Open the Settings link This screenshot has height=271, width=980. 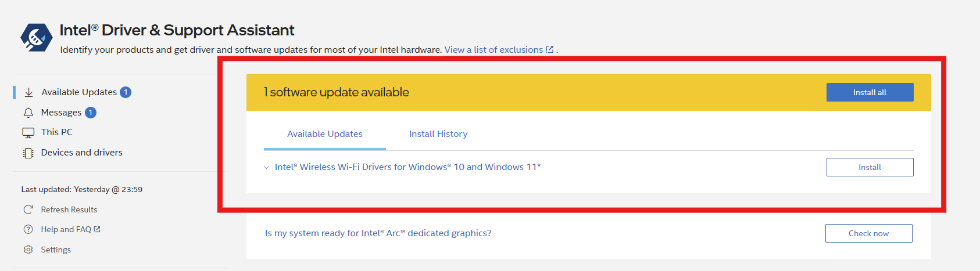pyautogui.click(x=56, y=250)
